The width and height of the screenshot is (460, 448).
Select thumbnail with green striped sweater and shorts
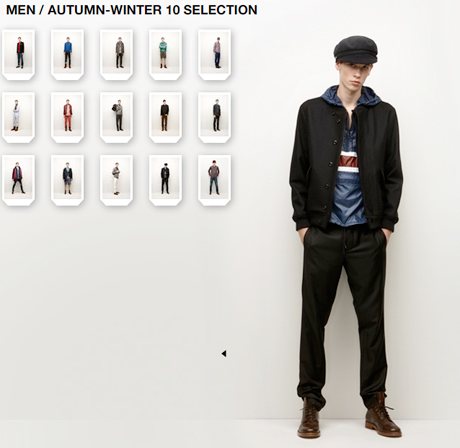(x=166, y=55)
